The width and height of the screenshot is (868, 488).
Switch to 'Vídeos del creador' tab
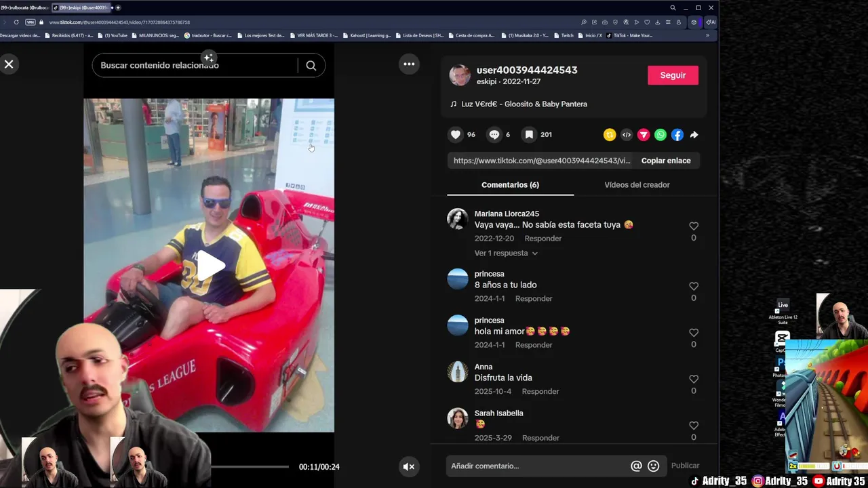(x=637, y=184)
